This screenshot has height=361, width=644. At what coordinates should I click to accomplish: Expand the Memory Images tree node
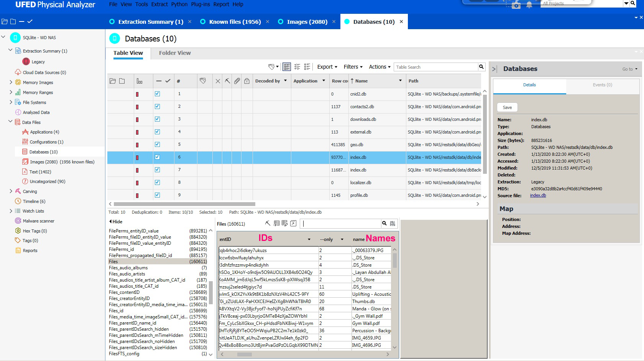click(11, 82)
